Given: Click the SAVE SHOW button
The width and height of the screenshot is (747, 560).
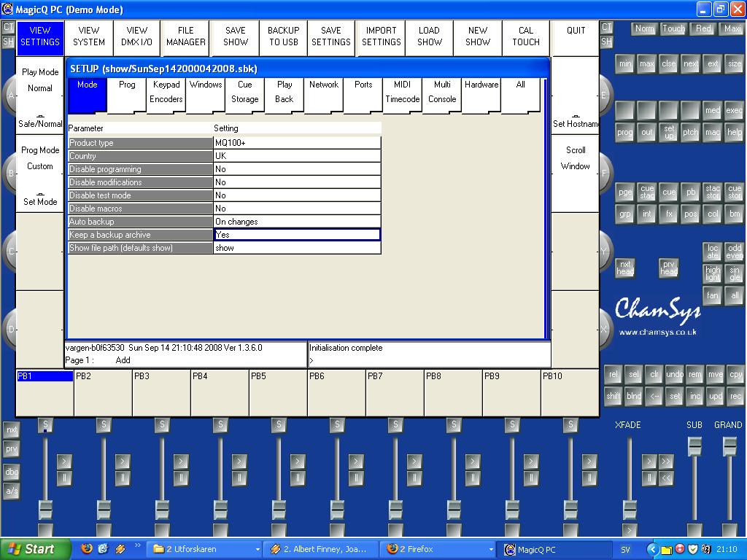Looking at the screenshot, I should [236, 36].
